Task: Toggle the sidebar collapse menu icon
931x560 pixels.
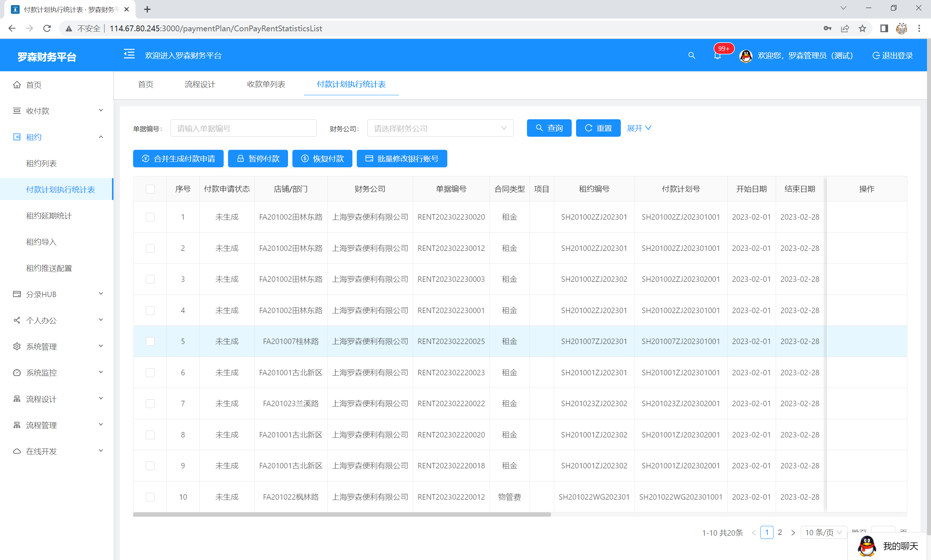Action: pyautogui.click(x=129, y=54)
